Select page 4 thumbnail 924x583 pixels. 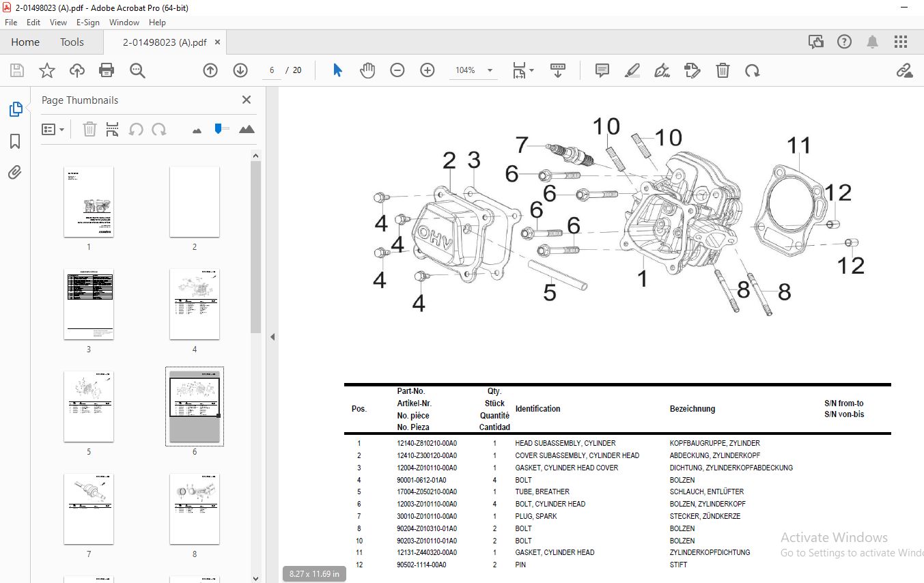[195, 304]
